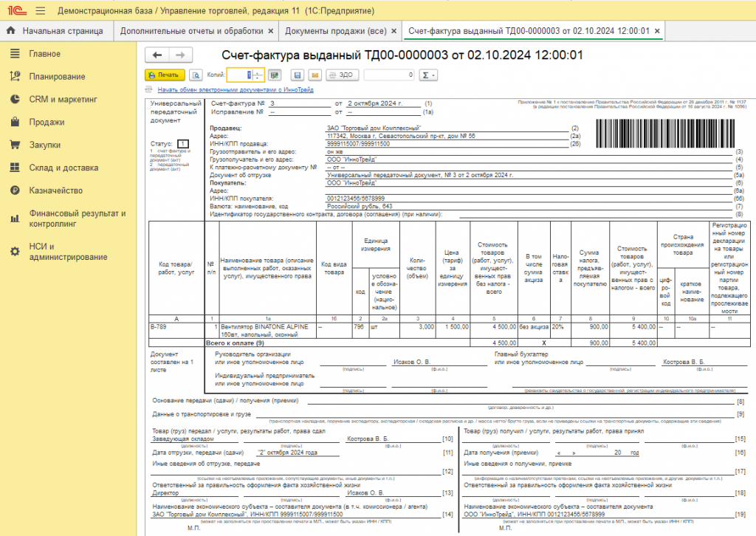Click the barcode image on the invoice
This screenshot has height=536, width=756.
(x=665, y=133)
